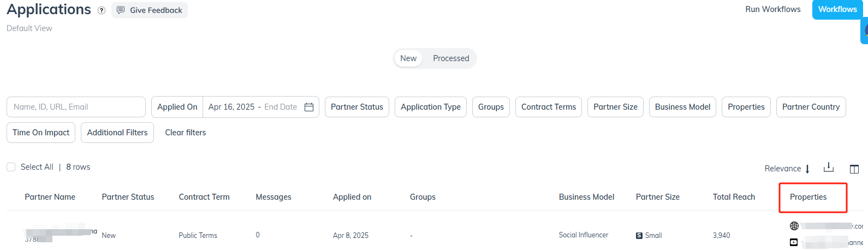Click the Name, ID, URL, Email search field
Screen dimensions: 868x251
76,107
